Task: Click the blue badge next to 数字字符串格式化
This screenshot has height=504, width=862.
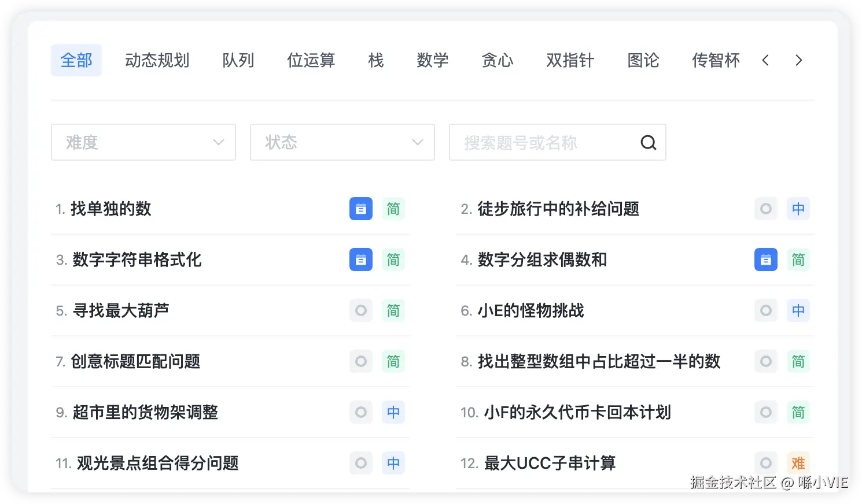Action: [x=360, y=260]
